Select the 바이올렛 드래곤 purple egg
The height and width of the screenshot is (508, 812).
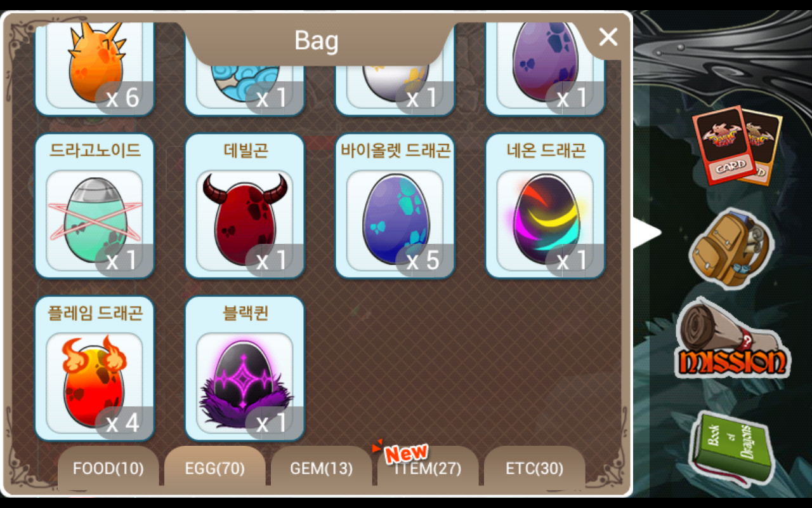click(x=395, y=206)
